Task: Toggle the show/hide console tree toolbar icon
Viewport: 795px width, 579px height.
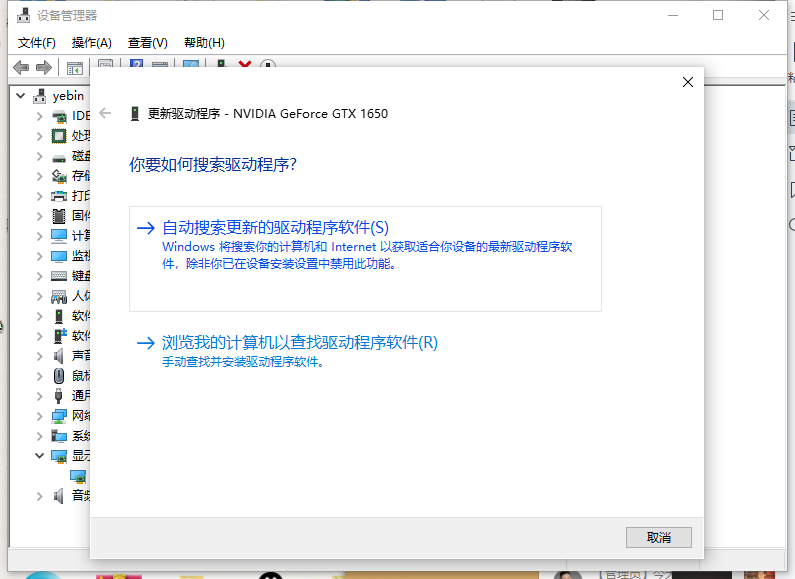Action: point(75,68)
